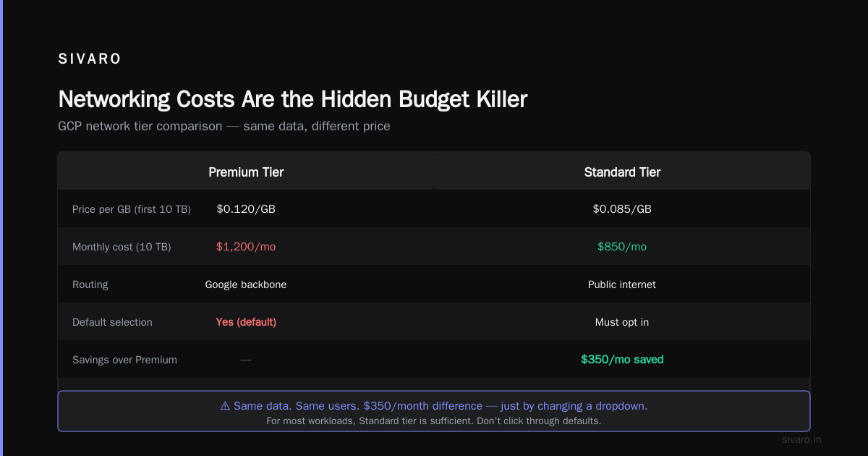Click the GCP network tier comparison subtitle
This screenshot has height=456, width=868.
(224, 126)
